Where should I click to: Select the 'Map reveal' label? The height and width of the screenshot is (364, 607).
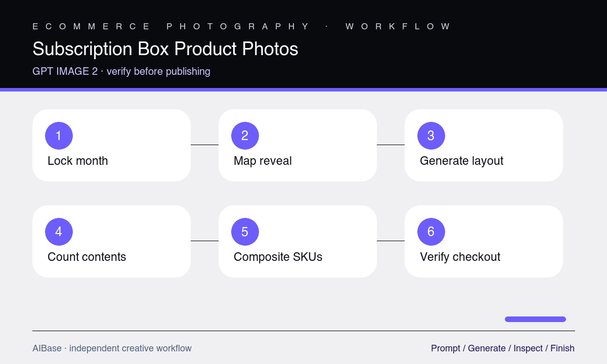coord(263,161)
